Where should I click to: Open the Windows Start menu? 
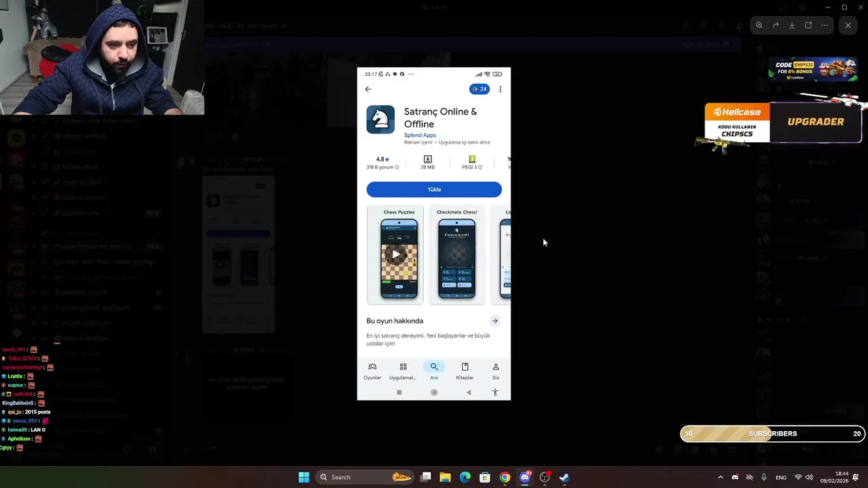pyautogui.click(x=304, y=477)
